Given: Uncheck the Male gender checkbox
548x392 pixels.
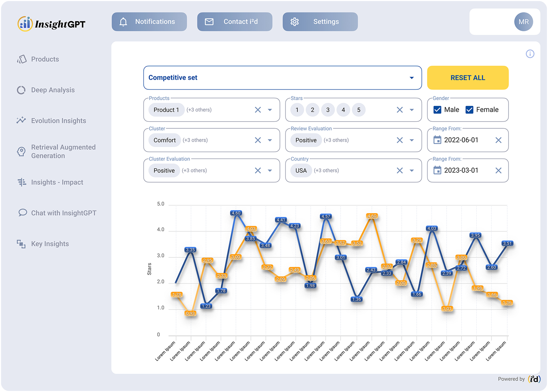Looking at the screenshot, I should [438, 110].
